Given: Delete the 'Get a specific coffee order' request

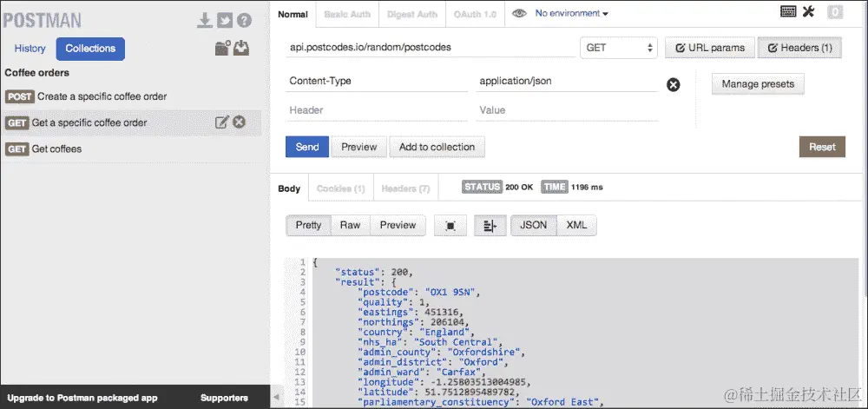Looking at the screenshot, I should pyautogui.click(x=239, y=122).
